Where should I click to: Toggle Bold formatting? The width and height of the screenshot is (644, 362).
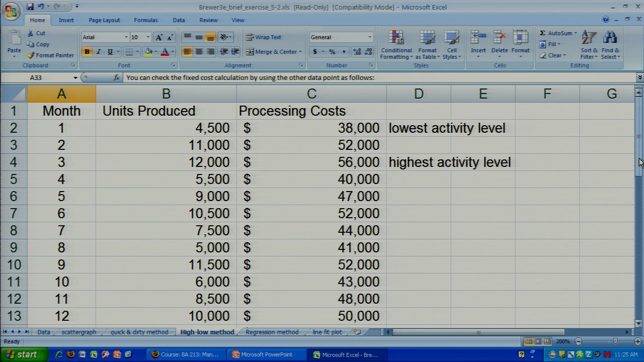pos(87,52)
